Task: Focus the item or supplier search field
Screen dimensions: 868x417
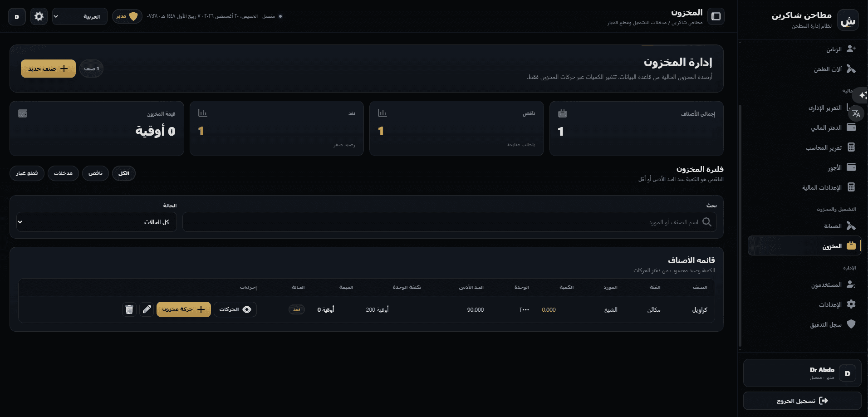Action: (449, 222)
